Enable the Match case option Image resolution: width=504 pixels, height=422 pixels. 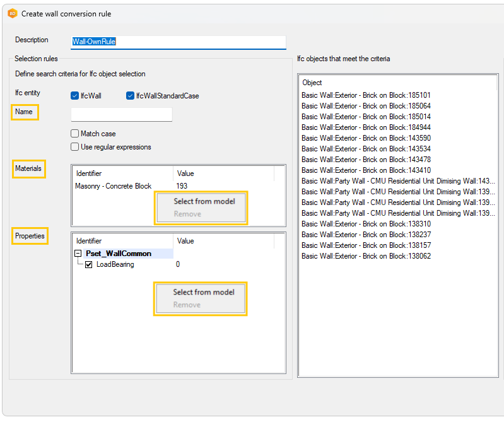tap(75, 134)
